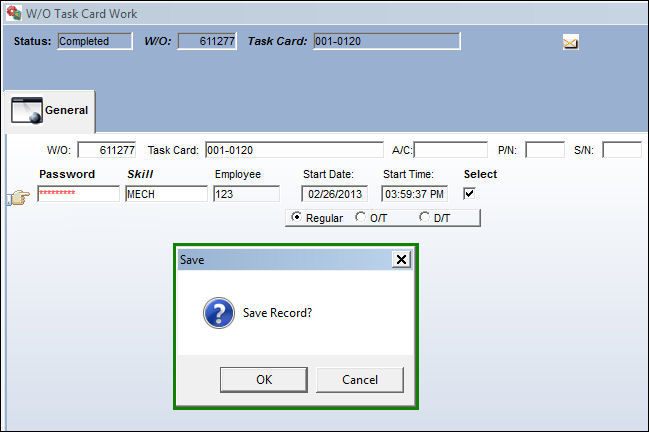Image resolution: width=649 pixels, height=432 pixels.
Task: Click the 'Start Date:' label
Action: click(328, 174)
